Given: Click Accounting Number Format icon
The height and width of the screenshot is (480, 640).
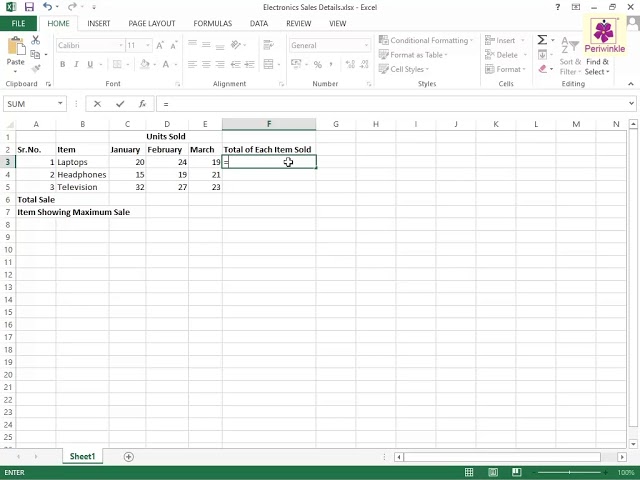Looking at the screenshot, I should coord(296,64).
